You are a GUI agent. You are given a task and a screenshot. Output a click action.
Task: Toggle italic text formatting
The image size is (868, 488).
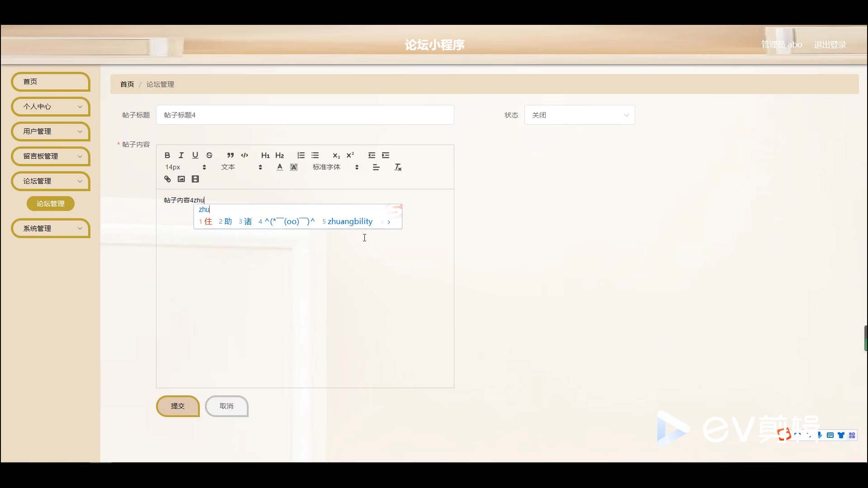click(181, 155)
